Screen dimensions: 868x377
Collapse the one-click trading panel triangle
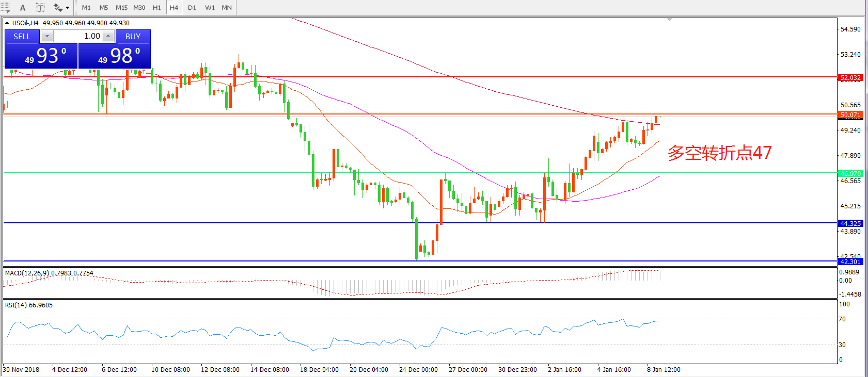tap(7, 23)
